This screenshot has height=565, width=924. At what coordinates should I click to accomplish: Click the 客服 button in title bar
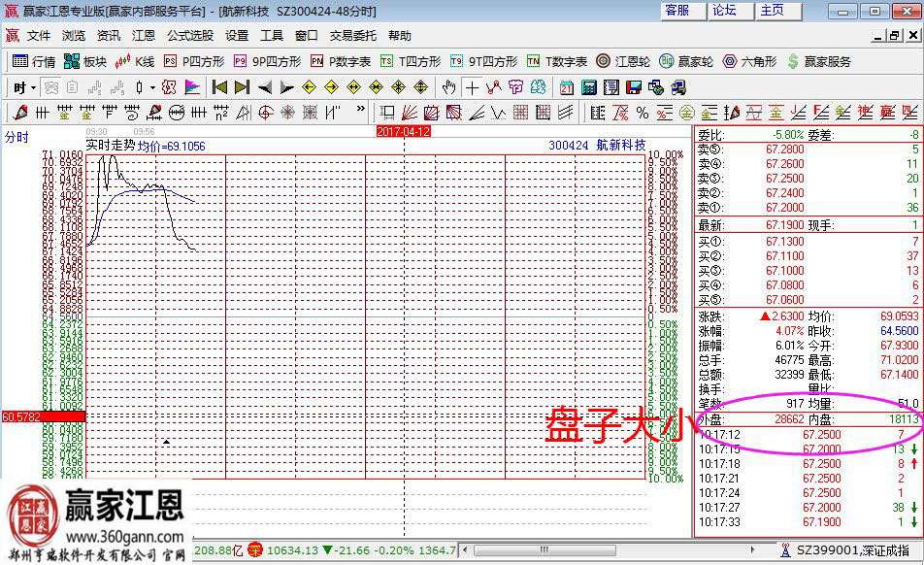[676, 11]
